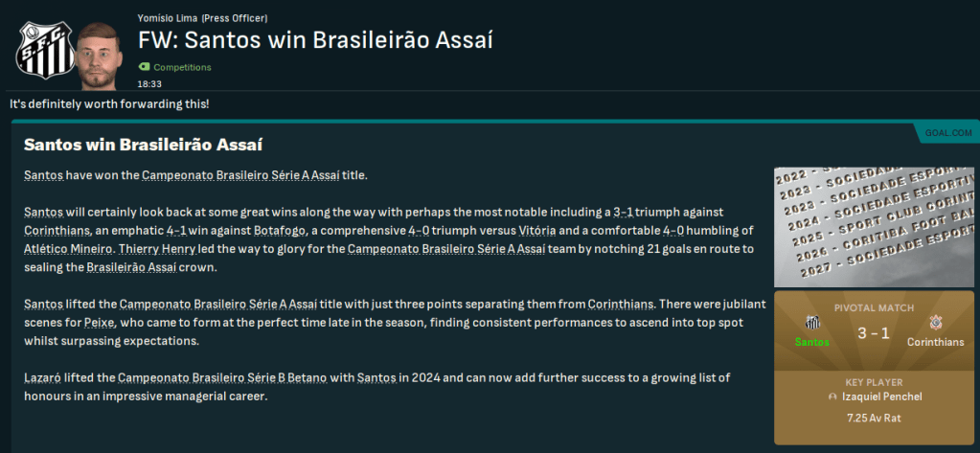The width and height of the screenshot is (980, 453).
Task: Click the past winners list thumbnail image
Action: (874, 227)
